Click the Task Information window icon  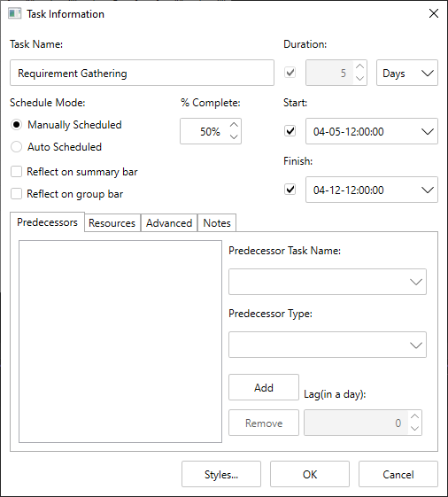(x=14, y=14)
